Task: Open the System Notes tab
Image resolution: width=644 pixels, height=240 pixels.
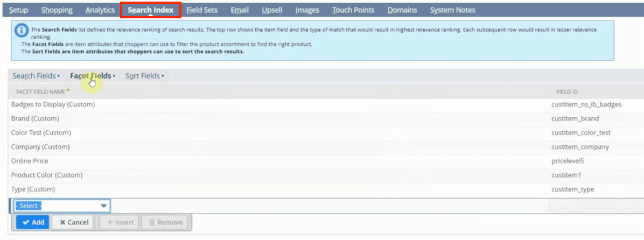Action: coord(453,10)
